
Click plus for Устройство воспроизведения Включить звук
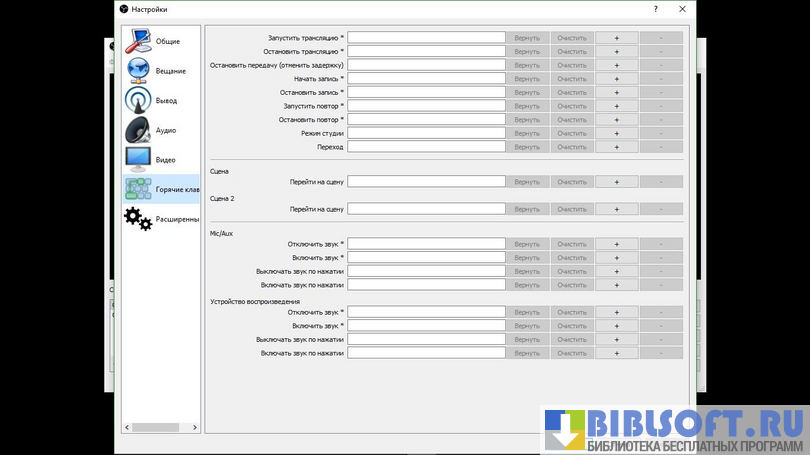(616, 326)
